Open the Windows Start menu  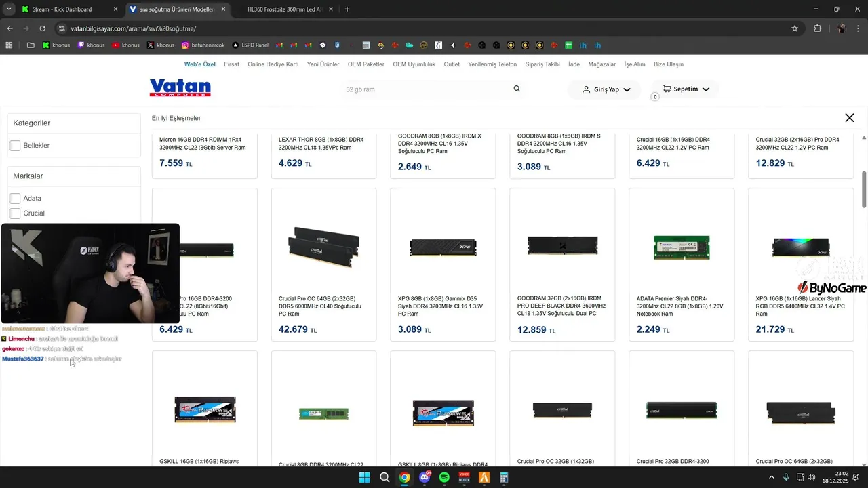pos(364,477)
